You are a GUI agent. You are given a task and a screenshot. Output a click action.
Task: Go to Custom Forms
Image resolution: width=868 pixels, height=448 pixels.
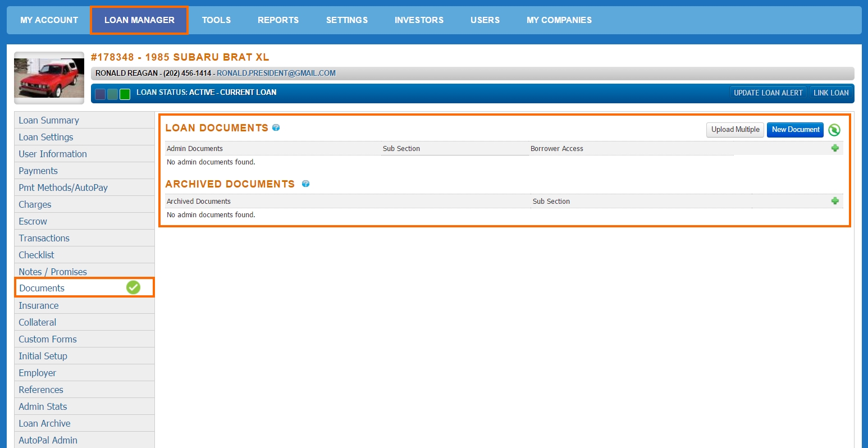[x=84, y=339]
